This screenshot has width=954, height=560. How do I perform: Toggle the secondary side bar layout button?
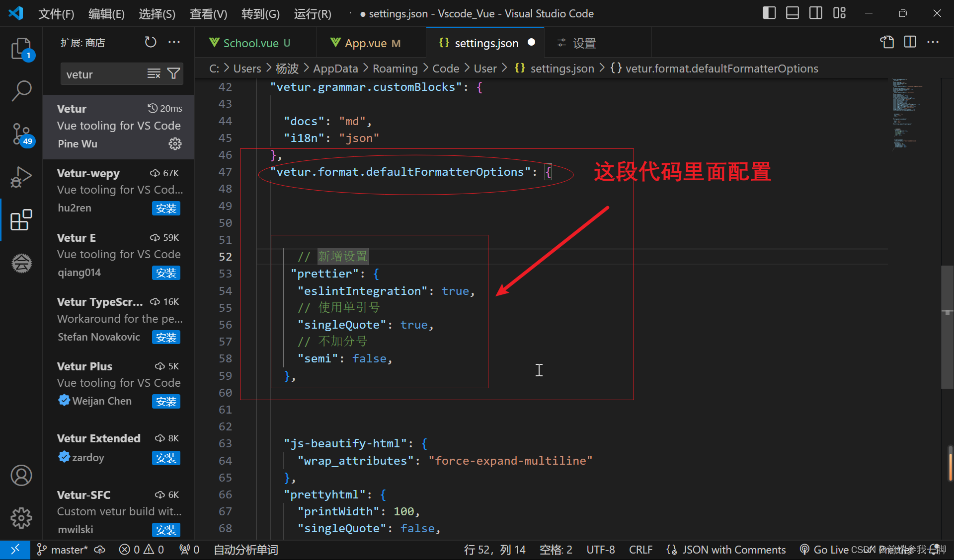(x=815, y=13)
